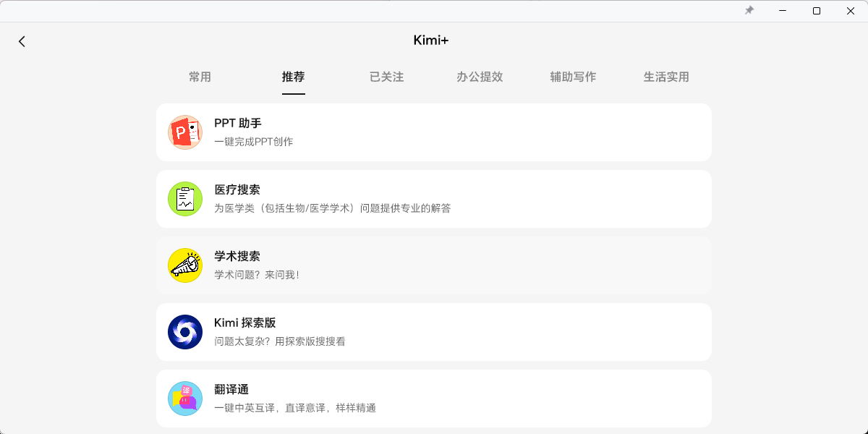Open the PPT 助手 assistant entry

click(x=434, y=132)
